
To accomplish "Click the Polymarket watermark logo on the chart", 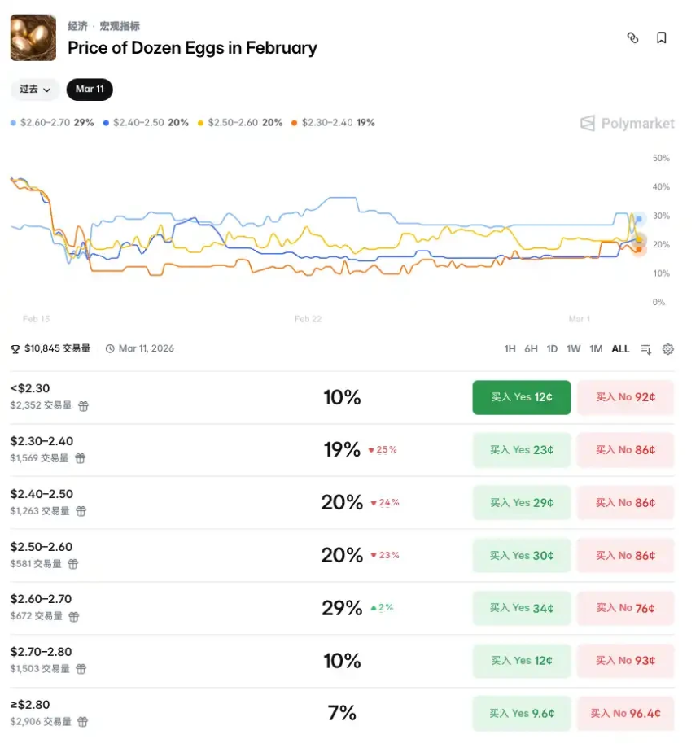I will coord(627,123).
